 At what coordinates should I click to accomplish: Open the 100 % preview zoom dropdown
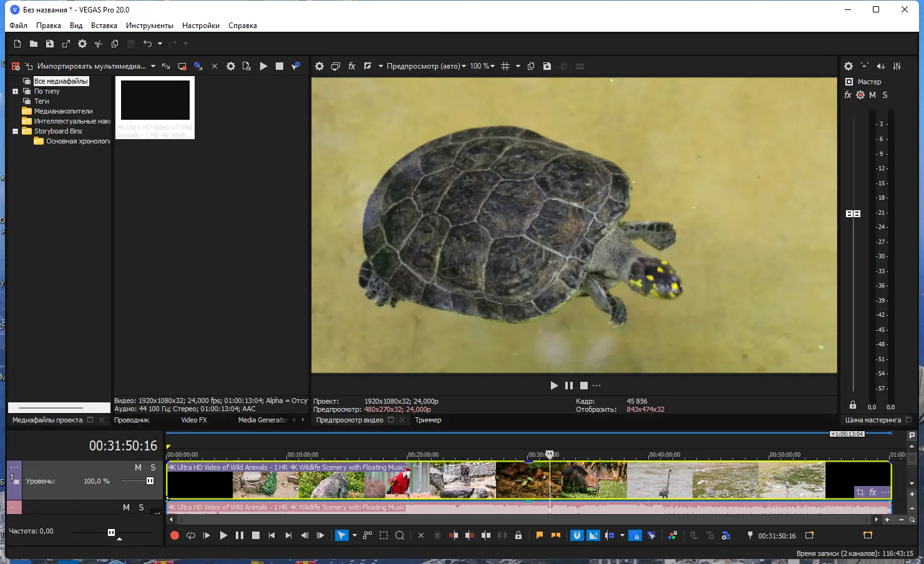(x=482, y=66)
